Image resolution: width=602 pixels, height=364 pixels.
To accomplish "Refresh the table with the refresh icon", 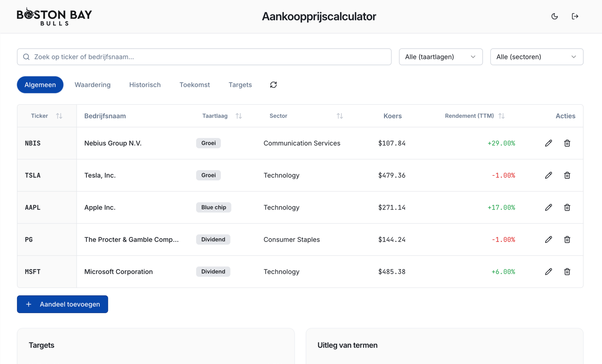I will (273, 85).
